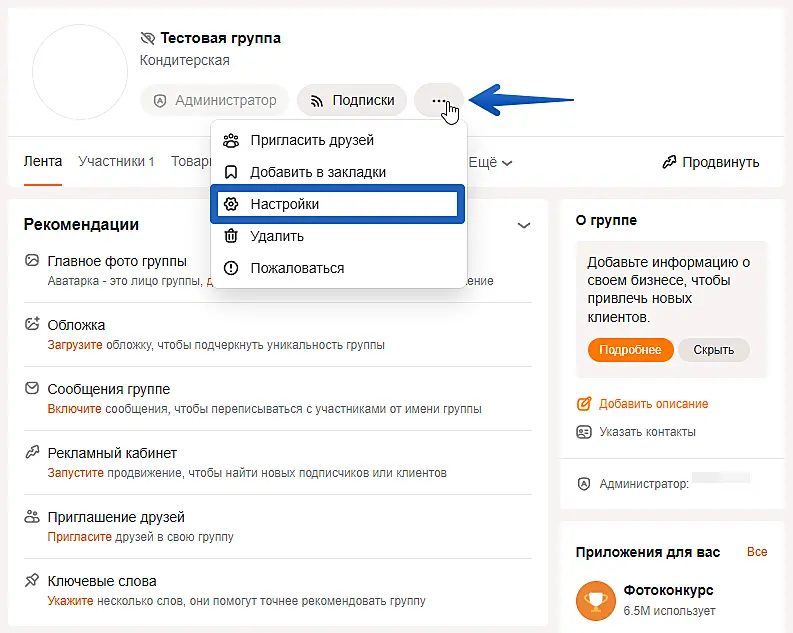Screen dimensions: 793x633
Task: Open the 'Подписки' subscriptions dropdown button
Action: [x=351, y=100]
